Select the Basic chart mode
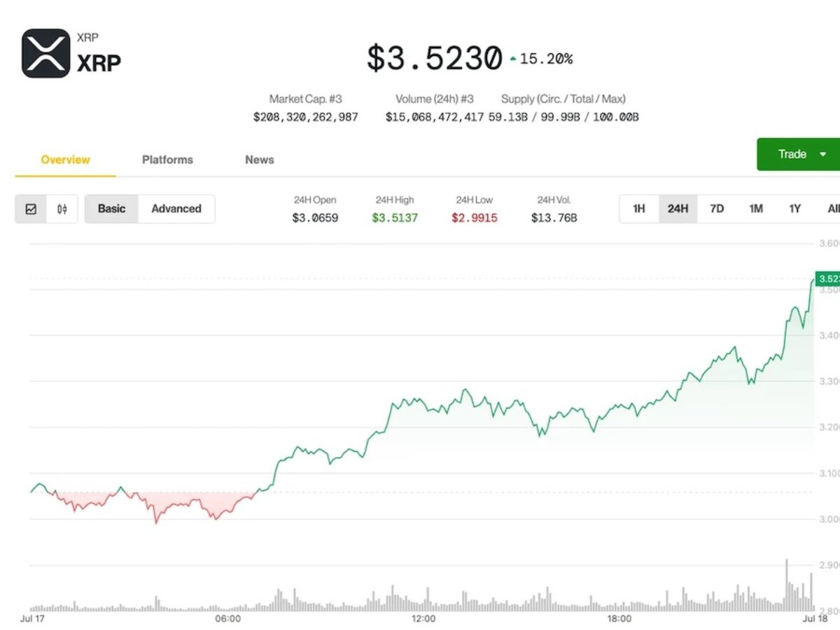Image resolution: width=840 pixels, height=630 pixels. [112, 209]
